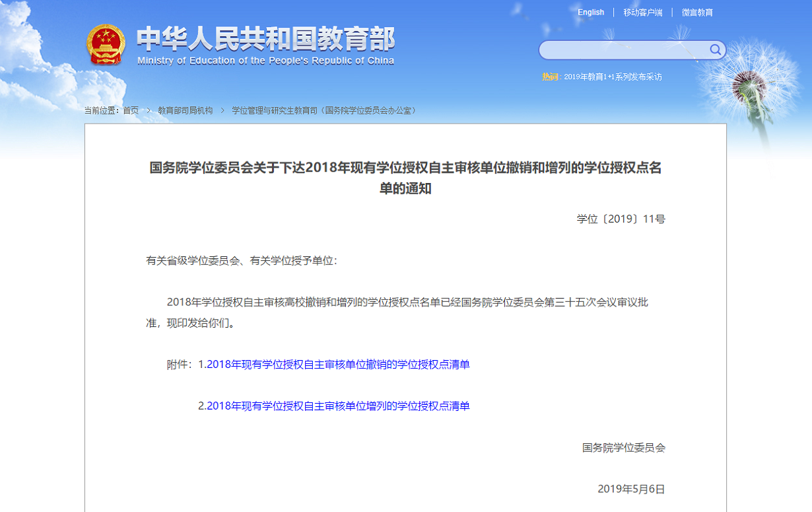Click the date 2019年5月6日
The width and height of the screenshot is (812, 512).
point(631,489)
